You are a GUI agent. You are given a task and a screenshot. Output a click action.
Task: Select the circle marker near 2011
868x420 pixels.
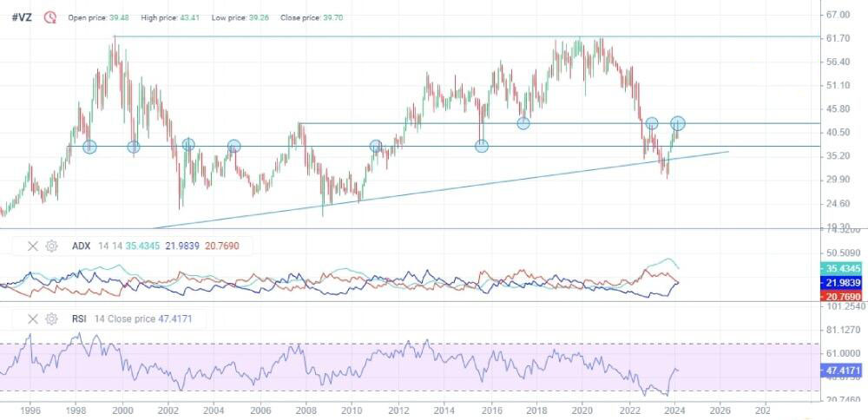[376, 146]
